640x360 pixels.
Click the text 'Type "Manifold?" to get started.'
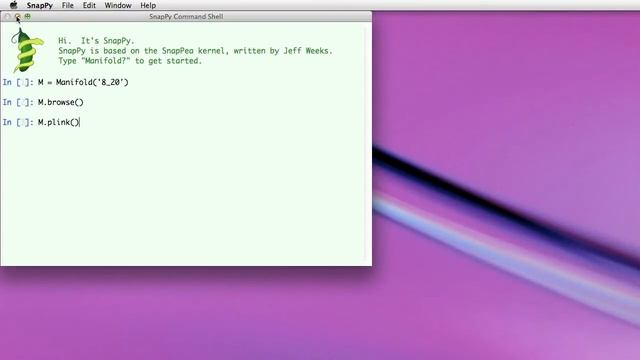click(x=130, y=61)
